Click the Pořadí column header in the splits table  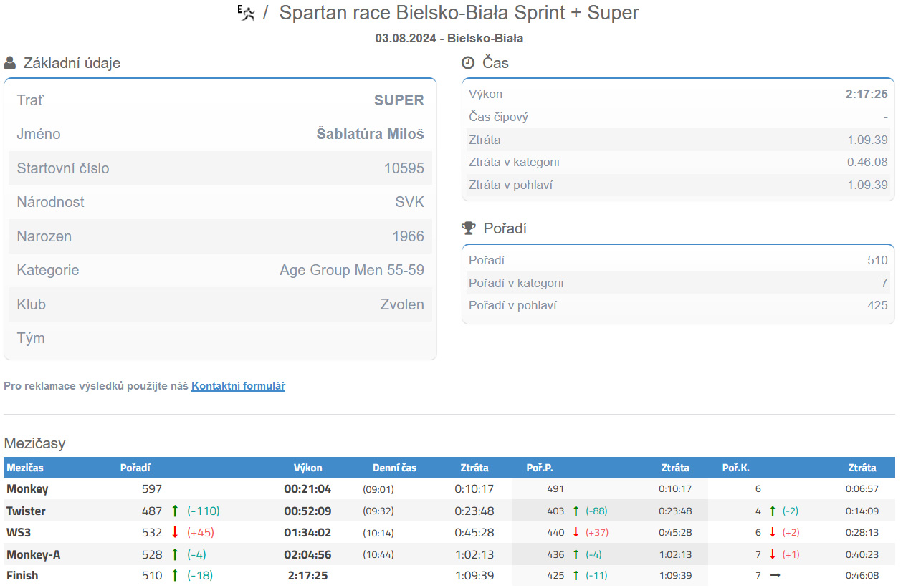coord(135,468)
